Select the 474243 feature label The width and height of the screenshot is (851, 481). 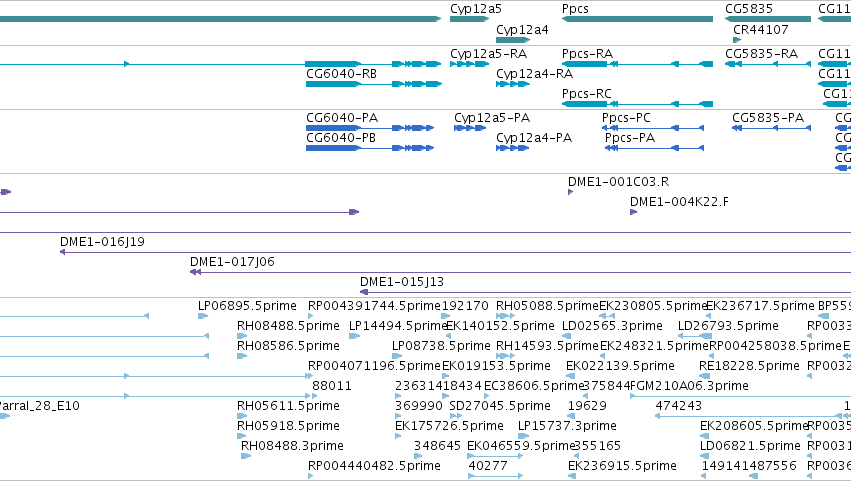[678, 407]
